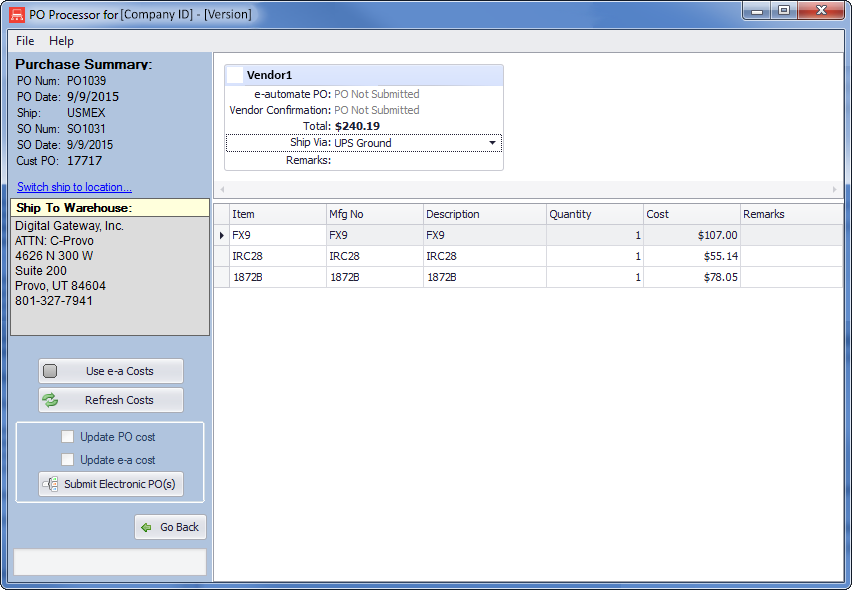The width and height of the screenshot is (852, 590).
Task: Click the IRC28 Mfg No cell
Action: coord(375,256)
